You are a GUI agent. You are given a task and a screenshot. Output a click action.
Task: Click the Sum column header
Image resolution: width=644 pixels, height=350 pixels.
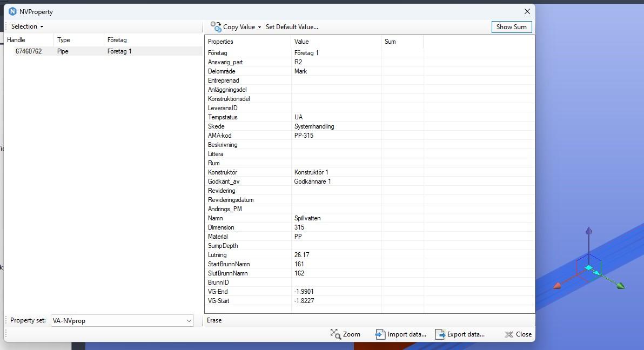point(402,42)
